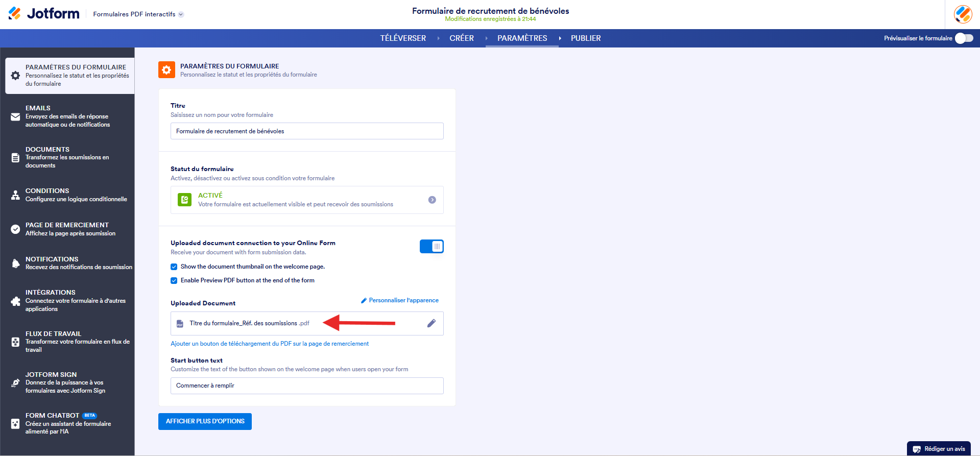Toggle the Prévisualiser le formulaire switch
The height and width of the screenshot is (456, 980).
(x=964, y=38)
